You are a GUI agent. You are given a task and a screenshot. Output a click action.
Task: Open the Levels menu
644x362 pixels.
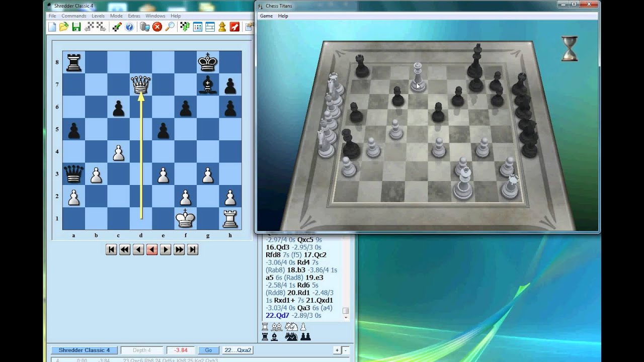tap(98, 16)
